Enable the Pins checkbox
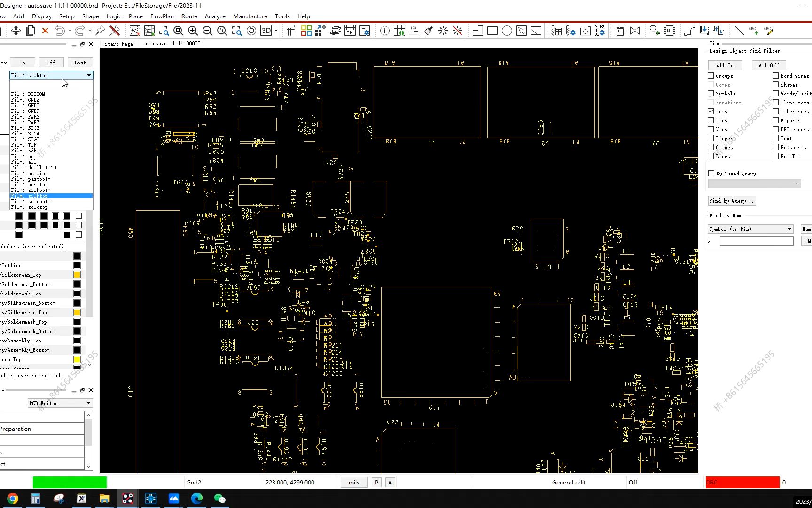 point(711,120)
